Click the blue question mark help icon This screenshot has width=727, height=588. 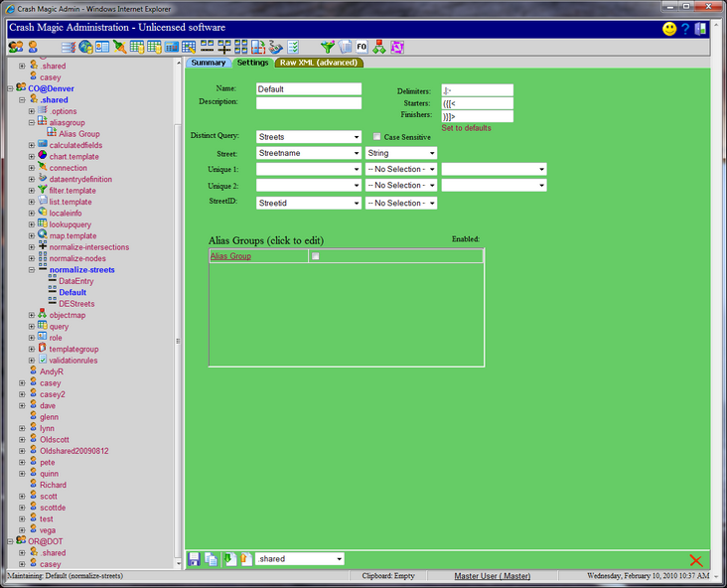(x=685, y=29)
